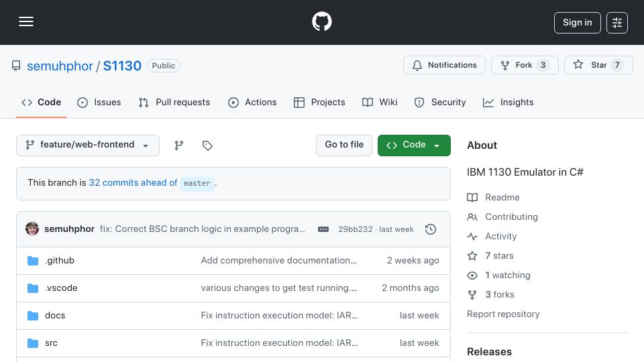Click the Report repository link
Viewport: 644px width, 362px height.
[x=503, y=314]
